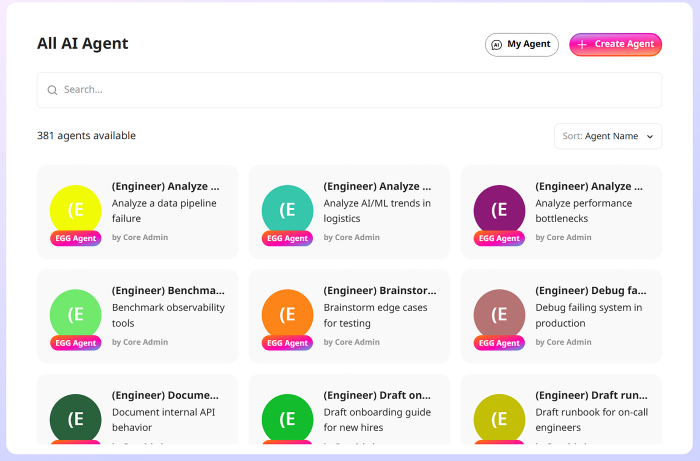
Task: Click EGG Agent badge on Benchmark observability card
Action: point(76,343)
